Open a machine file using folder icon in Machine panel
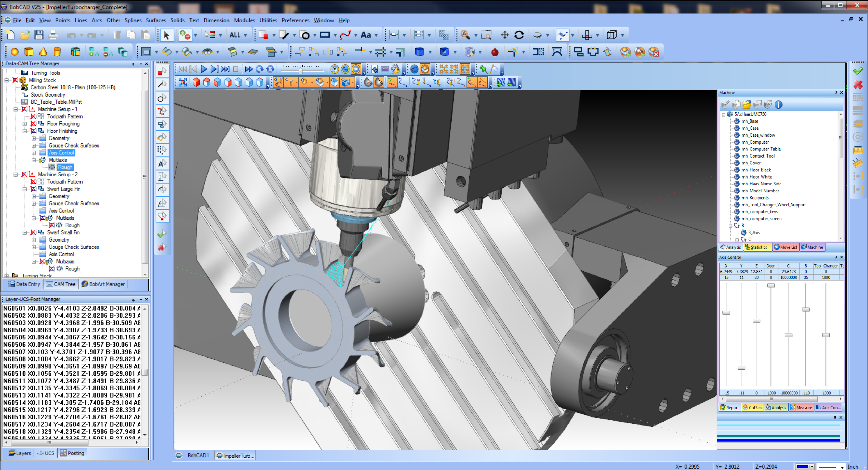The width and height of the screenshot is (868, 470). [x=747, y=105]
